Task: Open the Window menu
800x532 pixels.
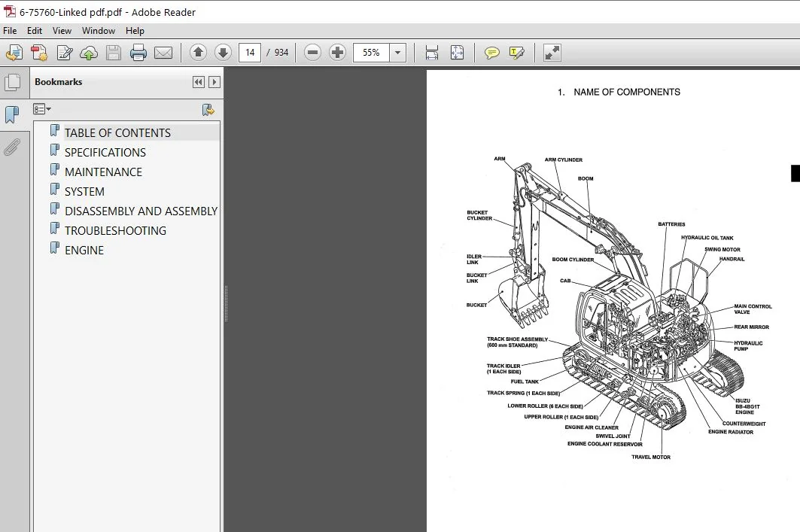Action: (x=99, y=31)
